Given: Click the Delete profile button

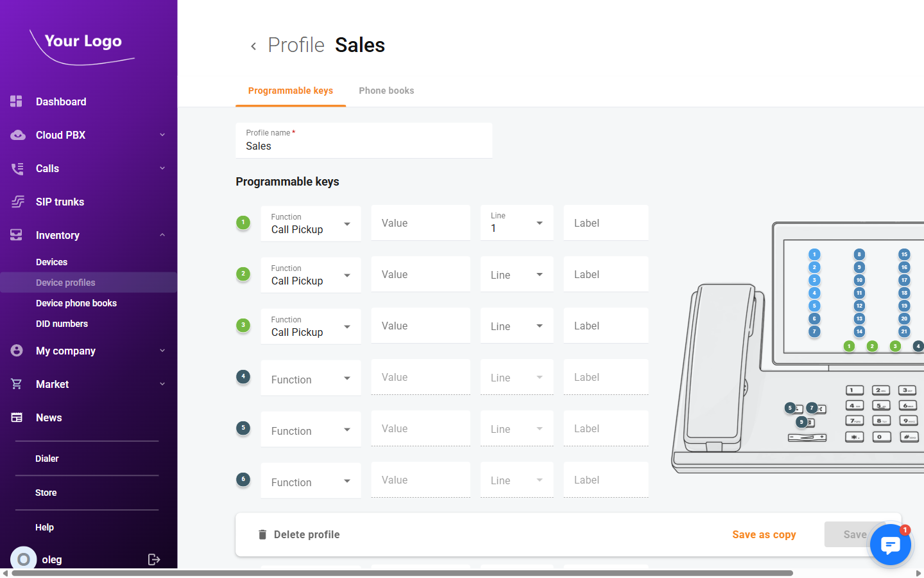Looking at the screenshot, I should pyautogui.click(x=299, y=534).
